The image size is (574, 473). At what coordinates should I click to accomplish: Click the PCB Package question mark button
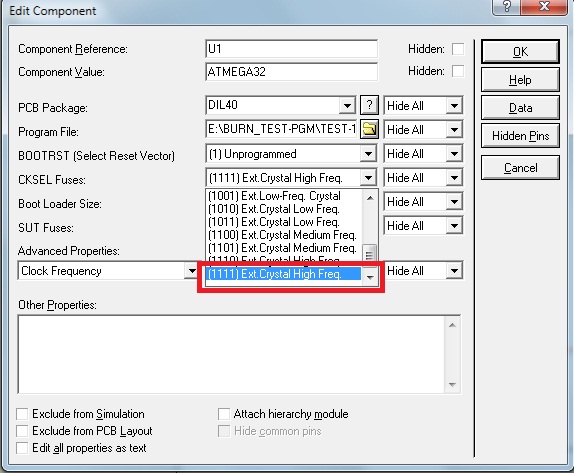[369, 105]
